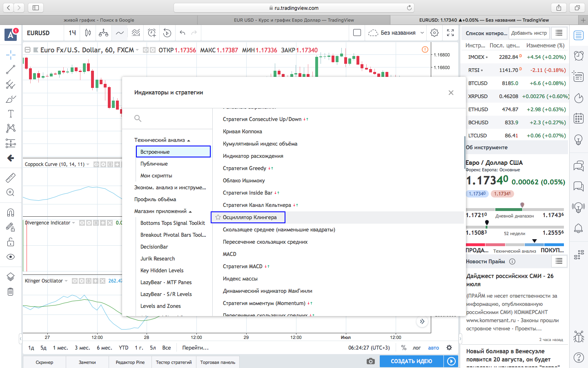Toggle visibility of Divergence Indicator
Screen dimensions: 588x368
tap(82, 223)
